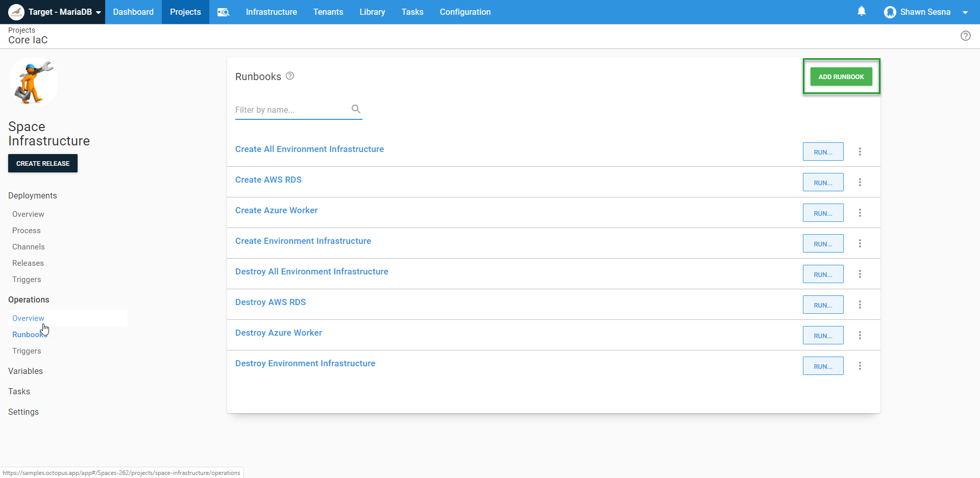Switch to the Library menu
The width and height of the screenshot is (980, 478).
coord(372,12)
